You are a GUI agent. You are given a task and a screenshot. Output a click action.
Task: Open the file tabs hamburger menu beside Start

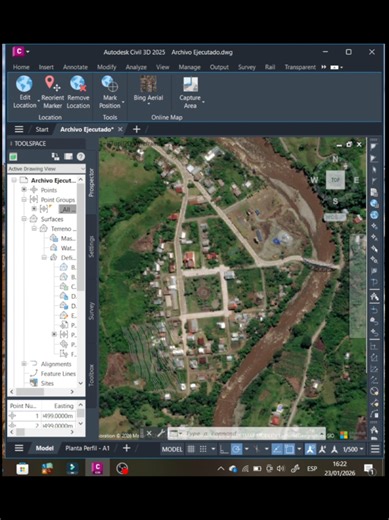pos(19,129)
